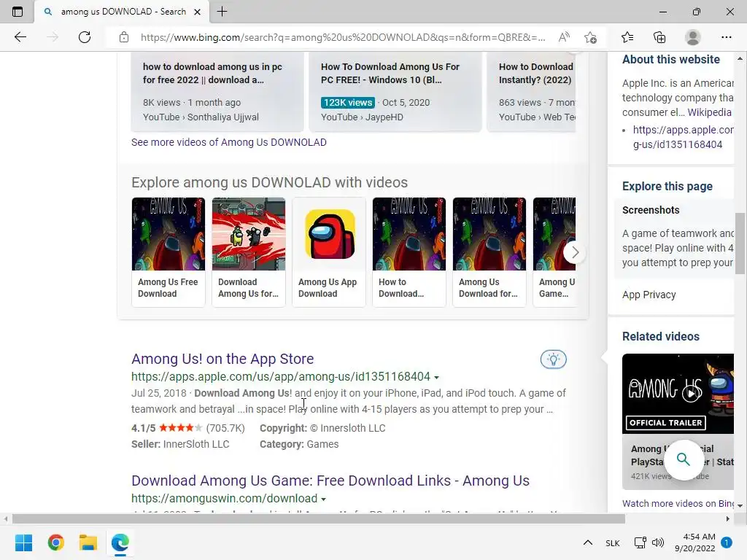The height and width of the screenshot is (560, 747).
Task: Open Download Among Us Game Free Download Links
Action: click(x=330, y=481)
